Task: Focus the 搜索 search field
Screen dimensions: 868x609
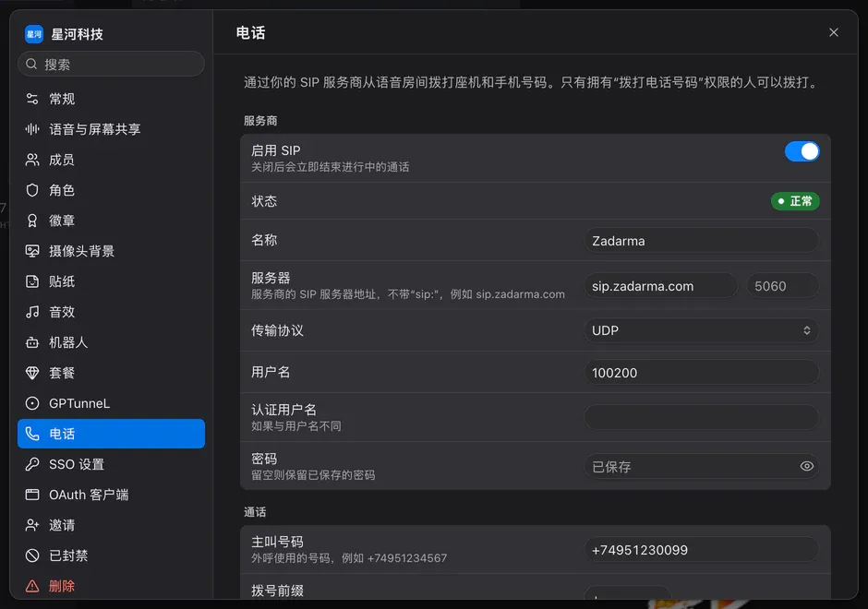Action: (111, 65)
